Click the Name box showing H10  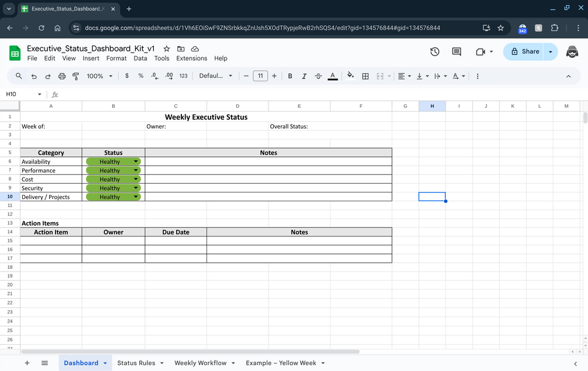23,94
